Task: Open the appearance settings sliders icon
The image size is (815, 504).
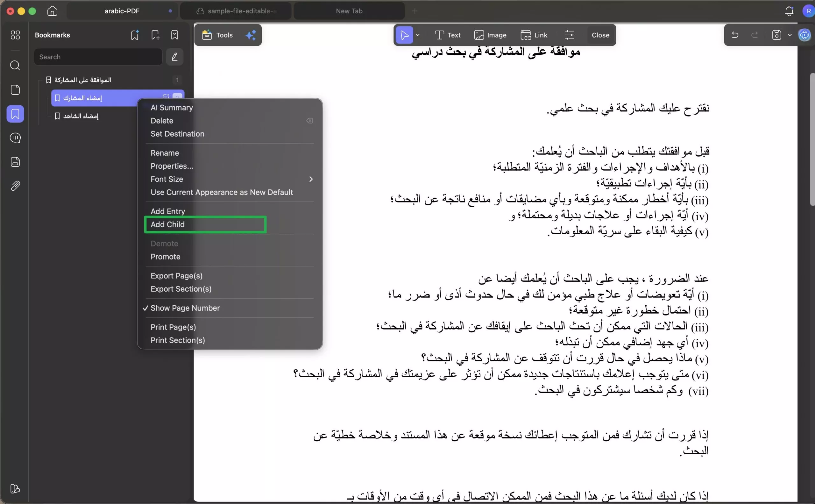Action: [x=569, y=35]
